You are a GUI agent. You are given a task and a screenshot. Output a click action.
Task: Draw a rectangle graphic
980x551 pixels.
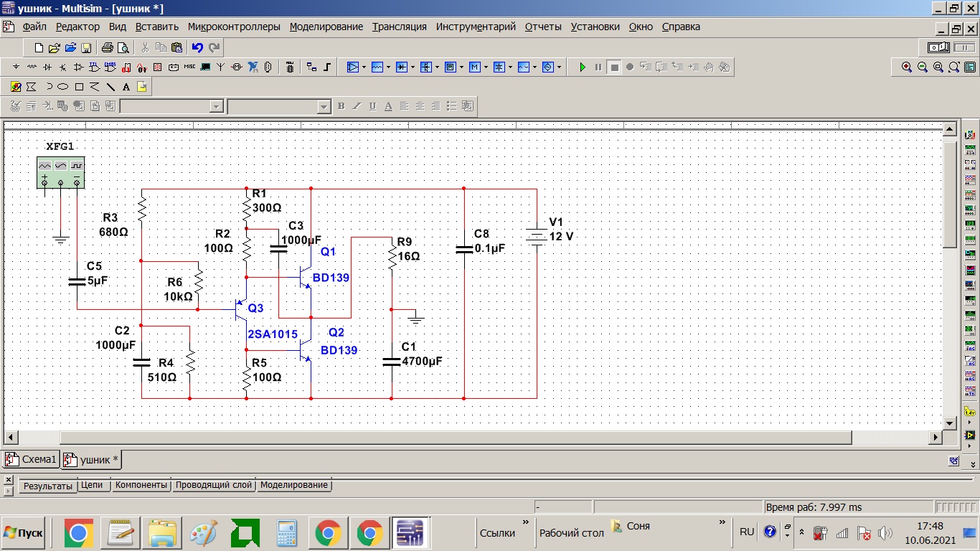(x=79, y=87)
